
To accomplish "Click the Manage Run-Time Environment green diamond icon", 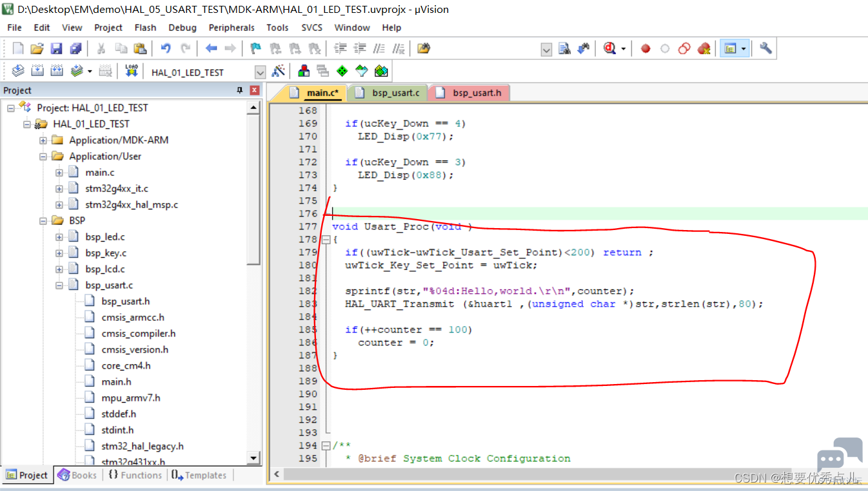I will [342, 71].
